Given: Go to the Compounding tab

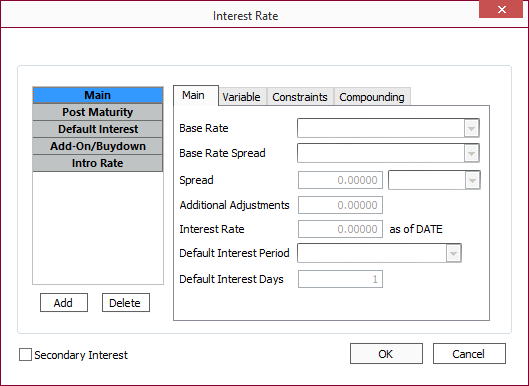Looking at the screenshot, I should (x=372, y=97).
